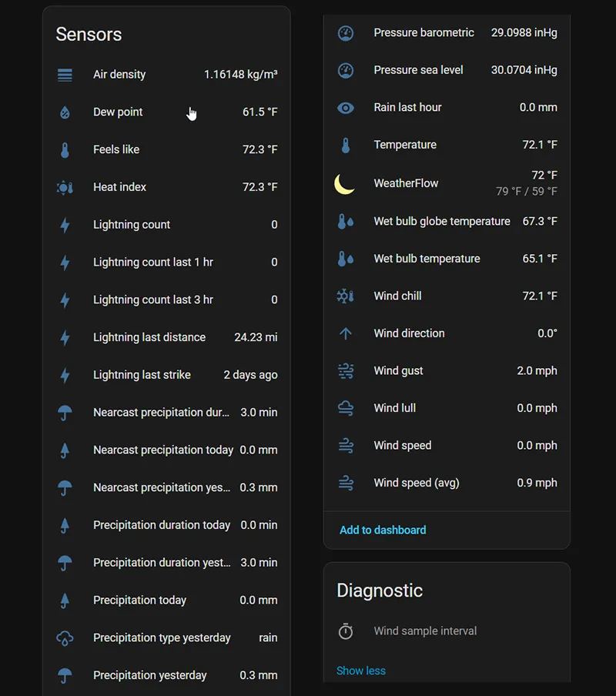Click the Rain last hour eye icon
Viewport: 616px width, 696px height.
tap(346, 108)
